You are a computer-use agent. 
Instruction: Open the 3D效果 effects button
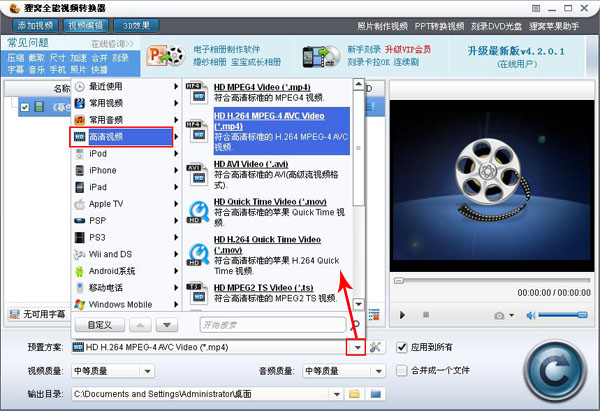tap(136, 26)
